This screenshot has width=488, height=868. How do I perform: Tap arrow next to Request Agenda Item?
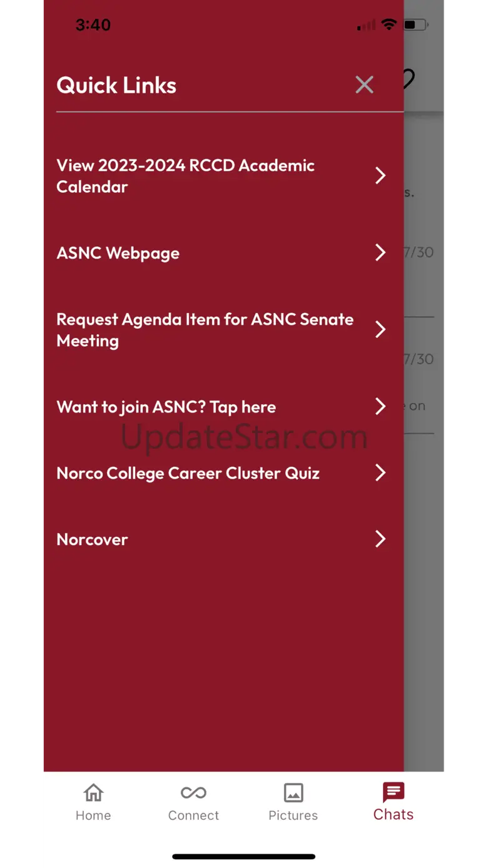tap(380, 330)
